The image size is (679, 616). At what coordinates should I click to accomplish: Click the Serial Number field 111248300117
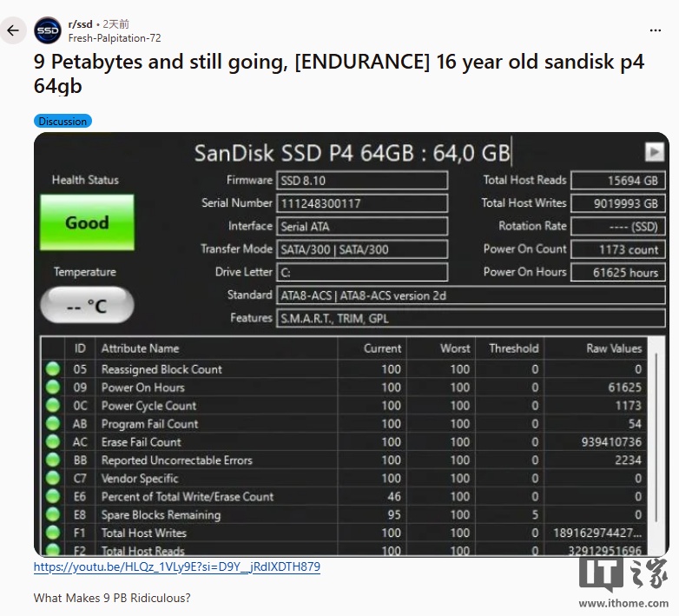(x=362, y=203)
